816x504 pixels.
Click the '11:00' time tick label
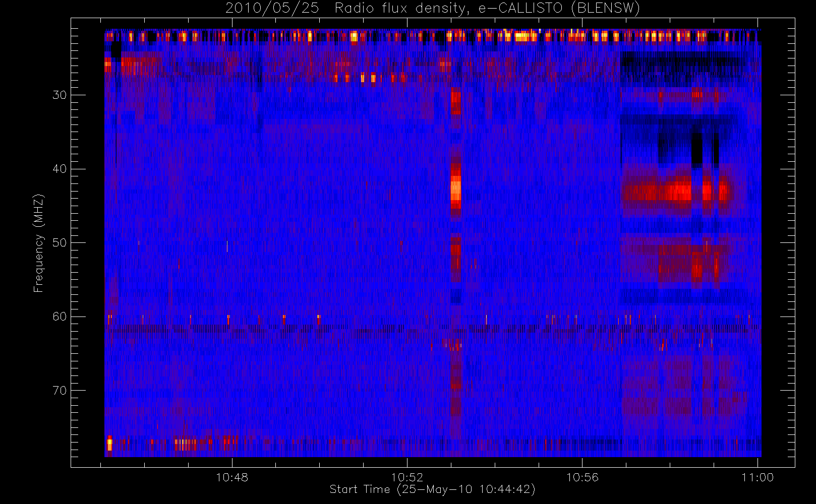757,477
